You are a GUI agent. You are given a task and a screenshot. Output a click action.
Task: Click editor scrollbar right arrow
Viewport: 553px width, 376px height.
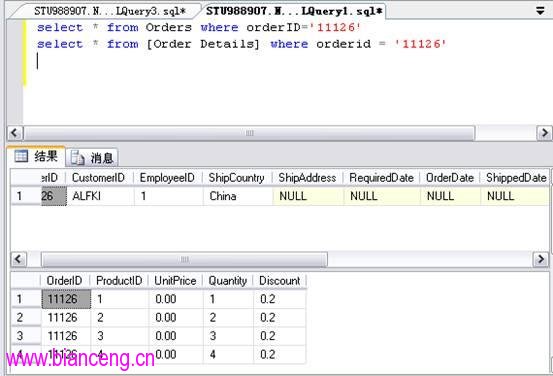click(x=544, y=133)
